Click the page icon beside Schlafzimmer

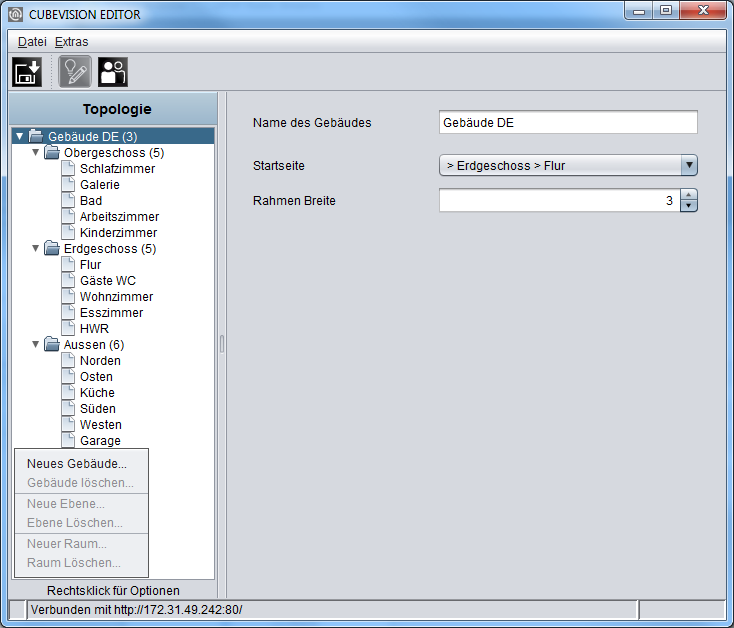(x=68, y=168)
